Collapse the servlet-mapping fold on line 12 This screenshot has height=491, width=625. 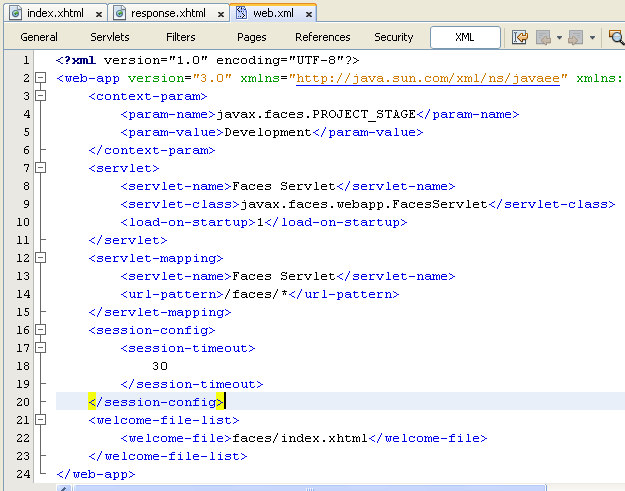click(x=40, y=258)
